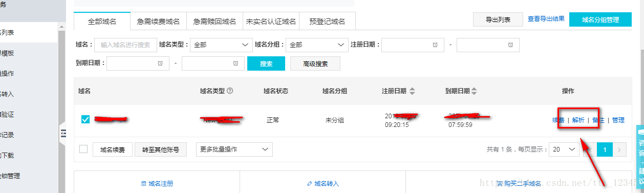
Task: Click the 域名续费 batch button
Action: tap(113, 149)
